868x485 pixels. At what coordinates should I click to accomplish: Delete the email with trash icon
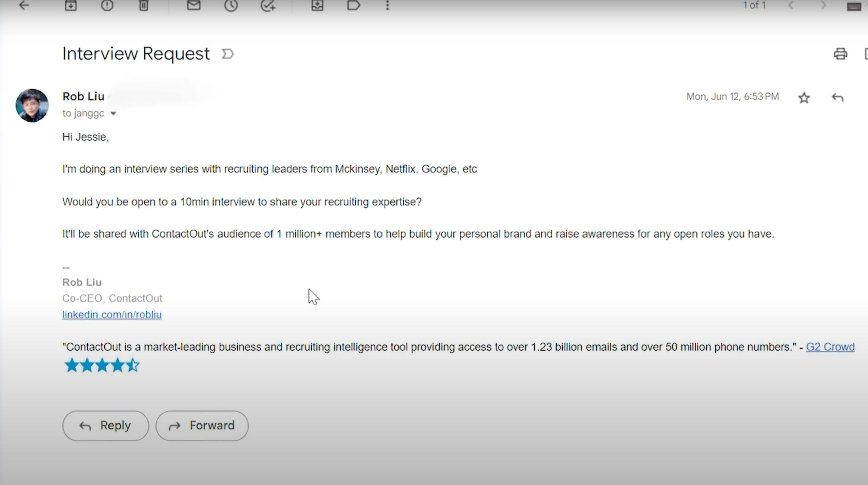[x=144, y=5]
